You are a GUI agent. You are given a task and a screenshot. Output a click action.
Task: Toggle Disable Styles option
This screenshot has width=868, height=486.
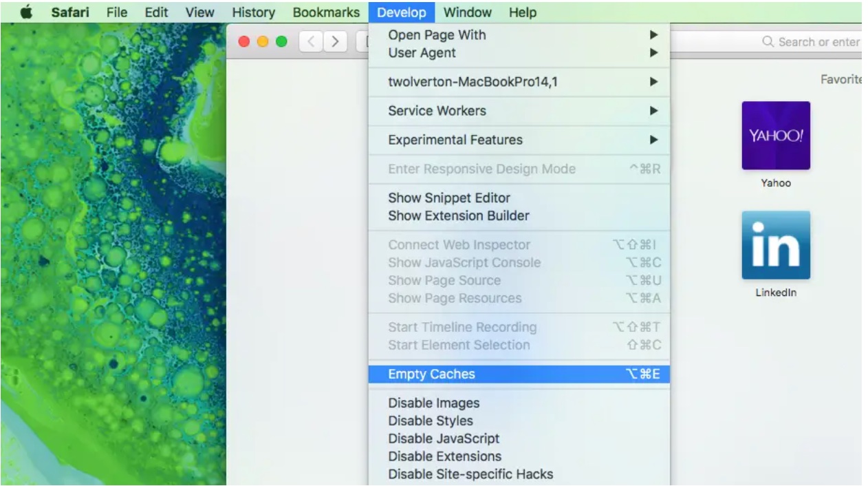[519, 421]
